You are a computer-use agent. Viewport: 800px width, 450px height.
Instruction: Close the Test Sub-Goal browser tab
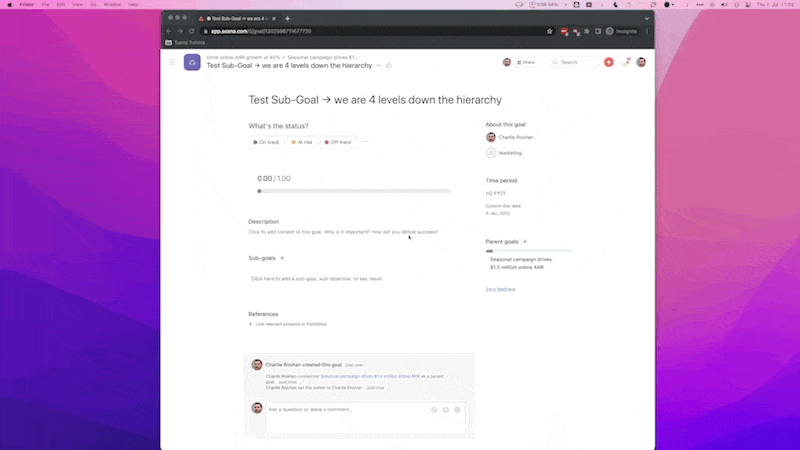click(274, 18)
